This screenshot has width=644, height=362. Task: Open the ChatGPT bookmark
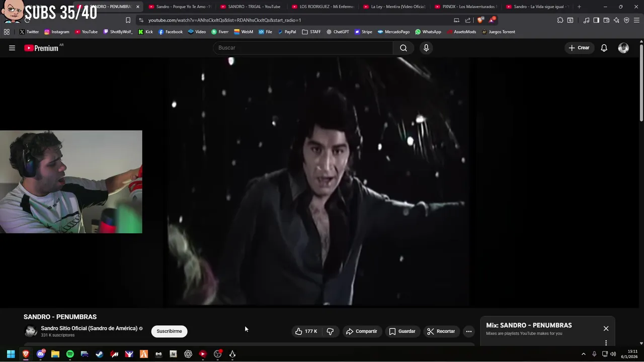coord(338,32)
